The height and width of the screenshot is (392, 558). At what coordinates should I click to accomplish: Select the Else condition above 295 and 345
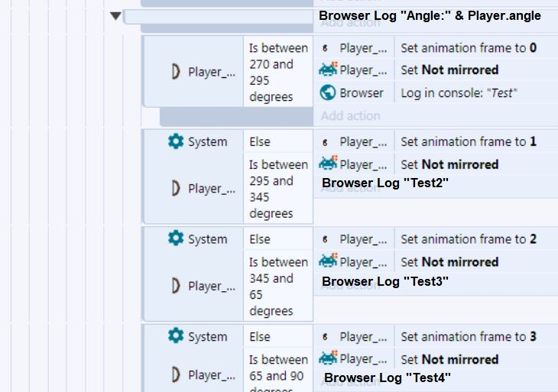(260, 141)
